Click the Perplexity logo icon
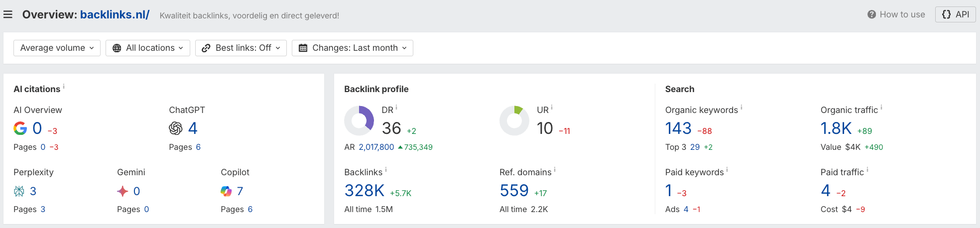The image size is (980, 228). 19,191
